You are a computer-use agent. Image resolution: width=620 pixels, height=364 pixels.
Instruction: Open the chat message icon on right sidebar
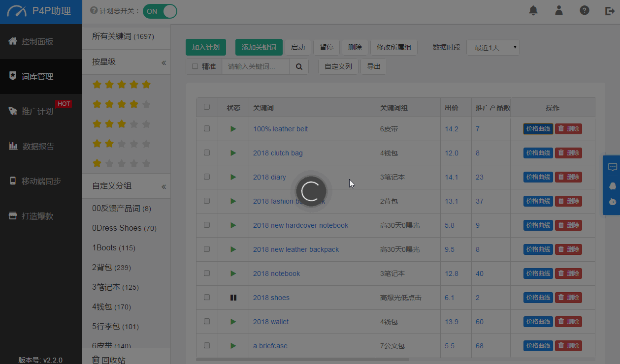(613, 167)
